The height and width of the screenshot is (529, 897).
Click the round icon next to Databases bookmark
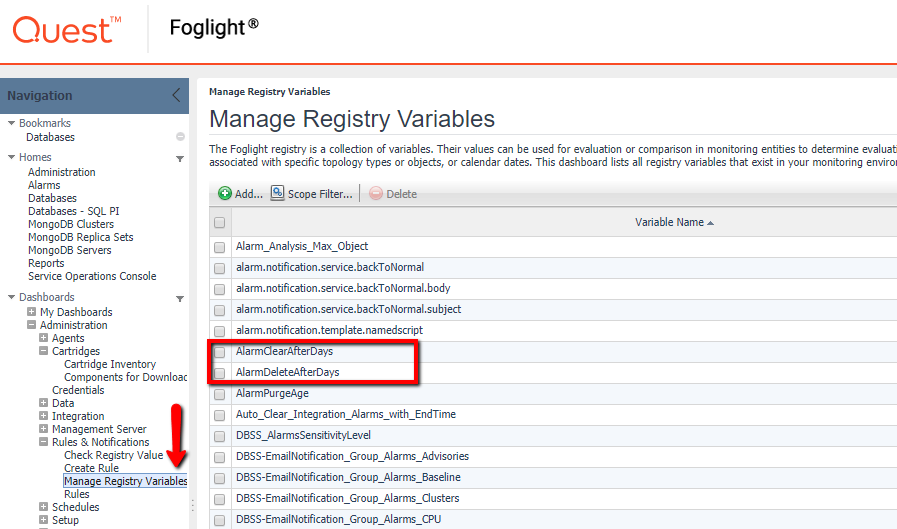pyautogui.click(x=180, y=137)
